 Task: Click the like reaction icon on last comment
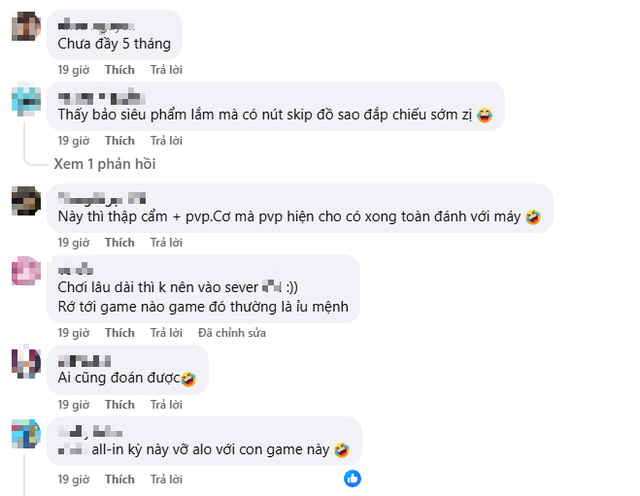(x=352, y=478)
